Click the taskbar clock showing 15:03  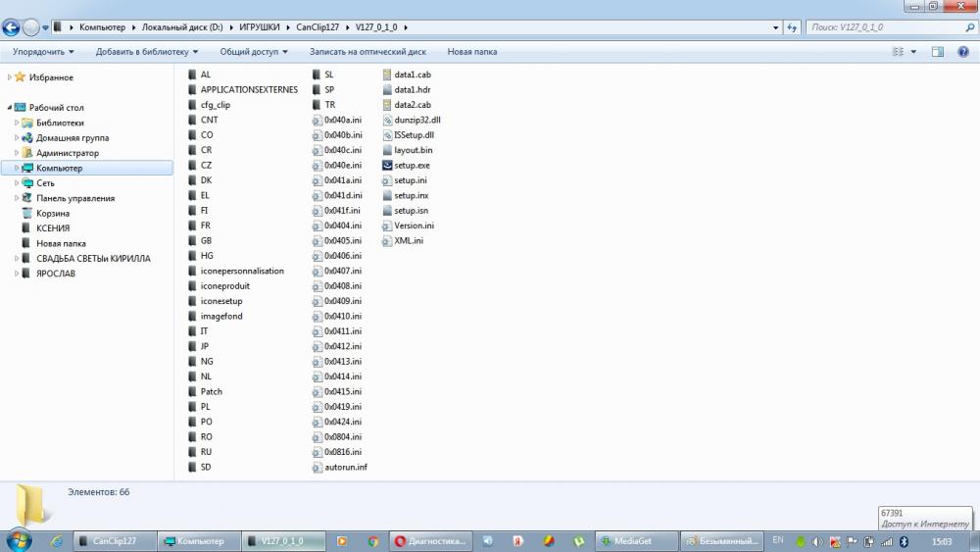pos(941,541)
